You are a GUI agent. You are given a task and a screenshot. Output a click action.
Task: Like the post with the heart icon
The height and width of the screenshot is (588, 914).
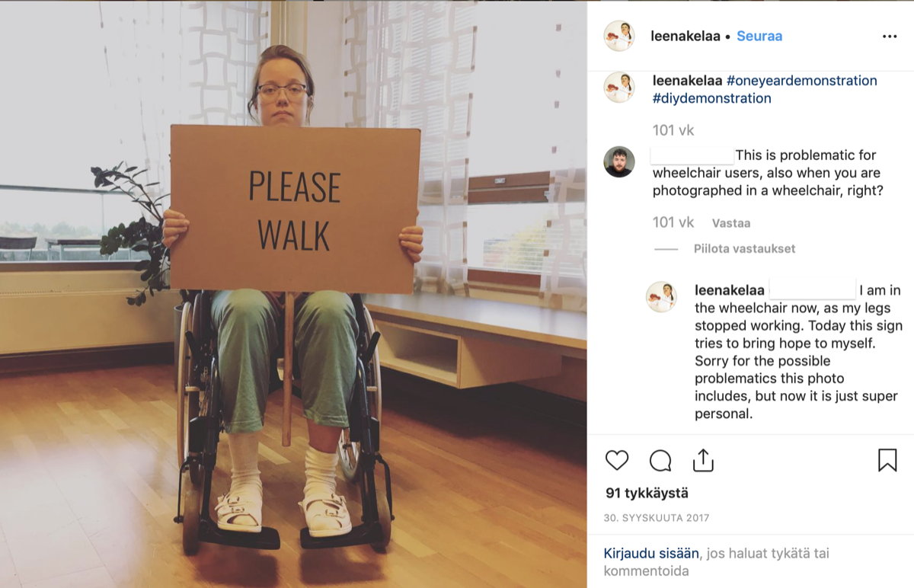tap(617, 461)
